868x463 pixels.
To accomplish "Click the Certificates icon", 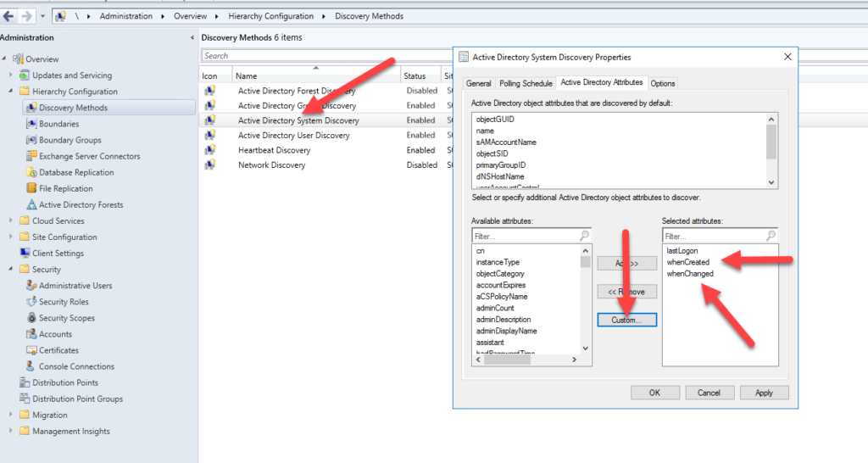I will 31,350.
